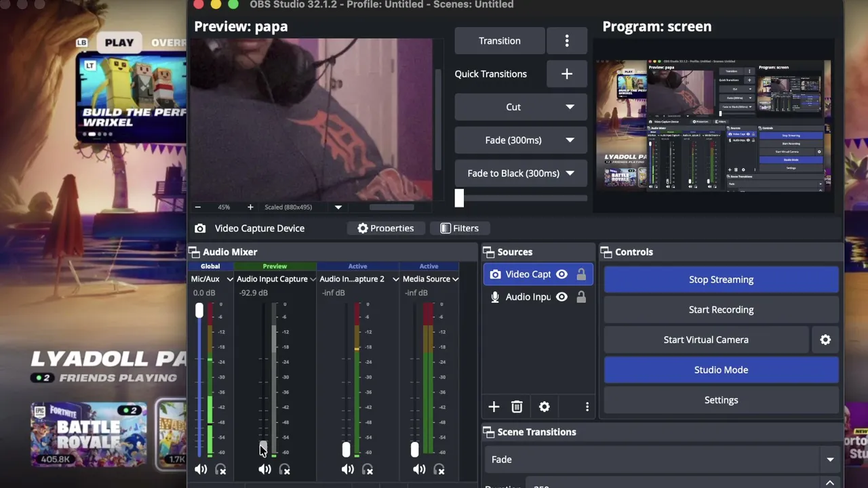Image resolution: width=868 pixels, height=488 pixels.
Task: Toggle headphone monitoring for Audio Input Capture
Action: 285,469
